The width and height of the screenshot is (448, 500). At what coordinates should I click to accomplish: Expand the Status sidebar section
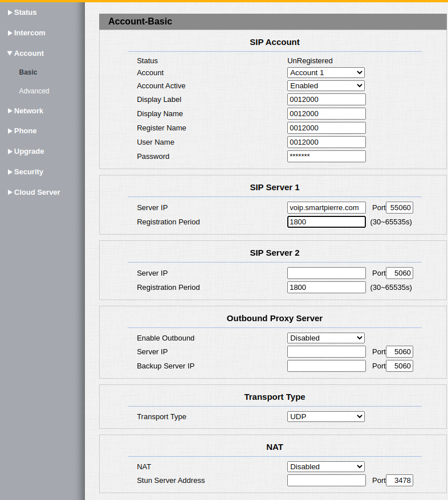click(x=25, y=13)
